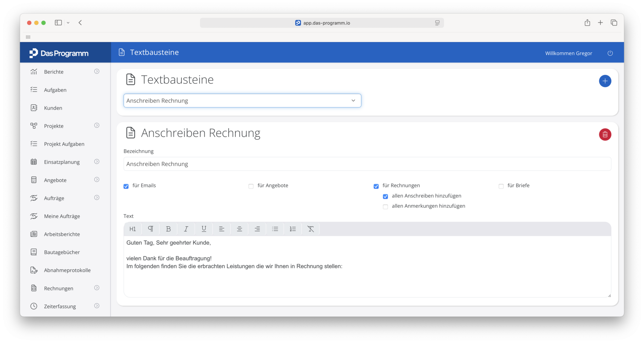Delete Anschreiben Rechnung with red trash button

click(x=605, y=134)
